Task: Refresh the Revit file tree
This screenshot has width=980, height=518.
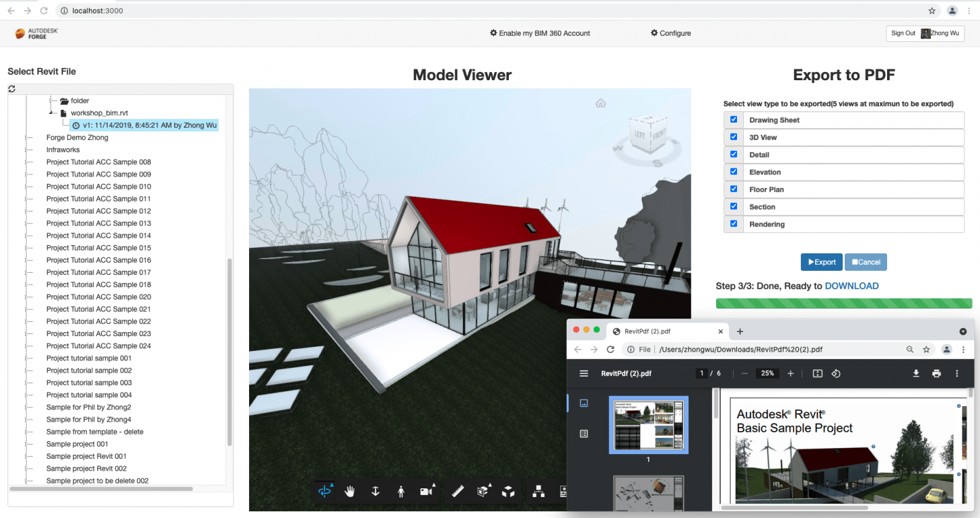Action: [11, 88]
